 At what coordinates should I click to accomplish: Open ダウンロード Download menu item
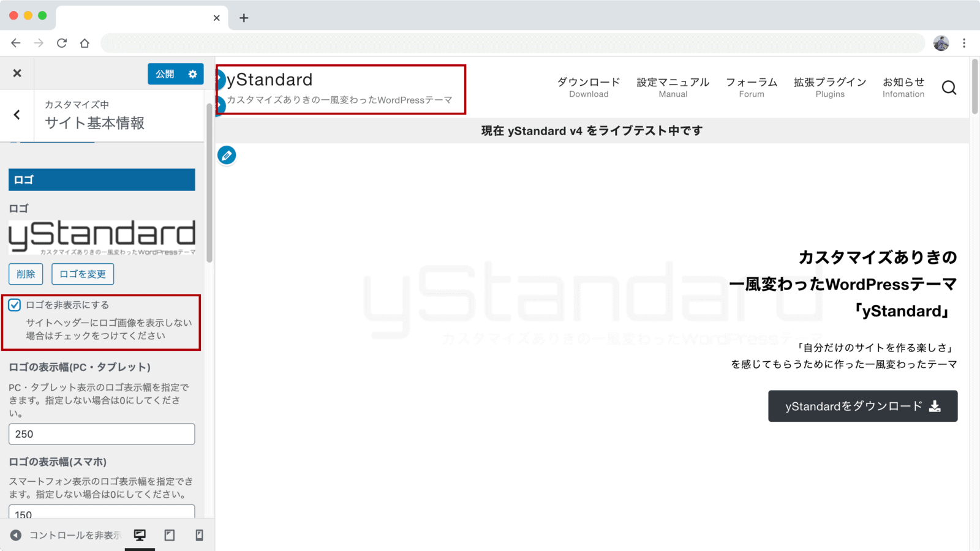tap(589, 88)
